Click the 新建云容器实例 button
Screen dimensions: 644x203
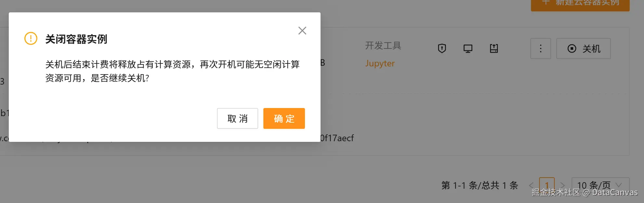[580, 4]
